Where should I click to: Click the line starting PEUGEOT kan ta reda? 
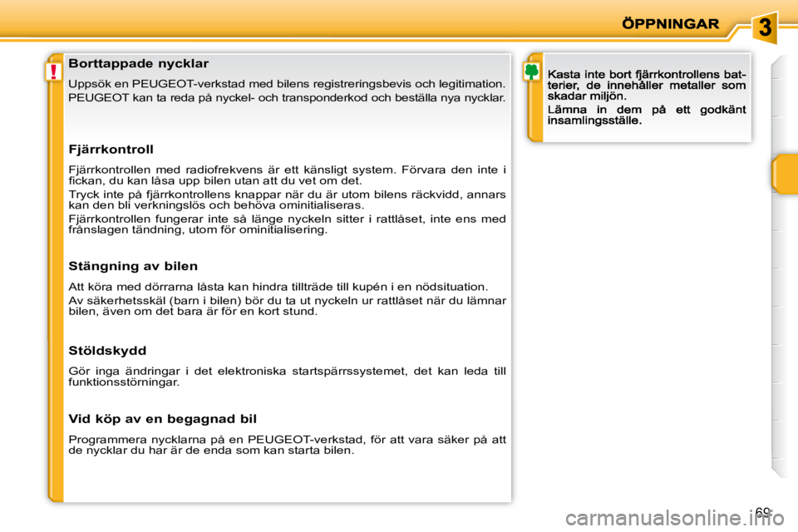point(287,98)
